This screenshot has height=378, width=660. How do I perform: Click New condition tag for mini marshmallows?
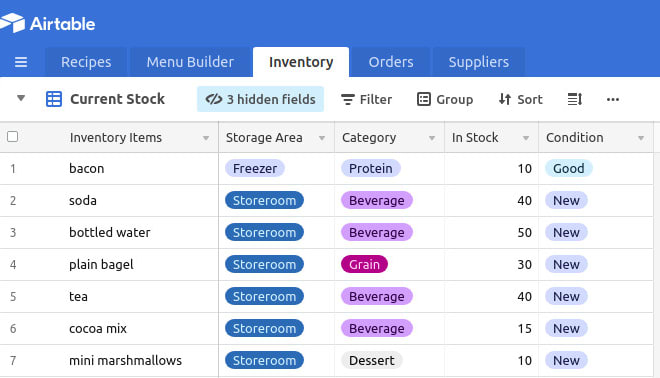tap(566, 360)
